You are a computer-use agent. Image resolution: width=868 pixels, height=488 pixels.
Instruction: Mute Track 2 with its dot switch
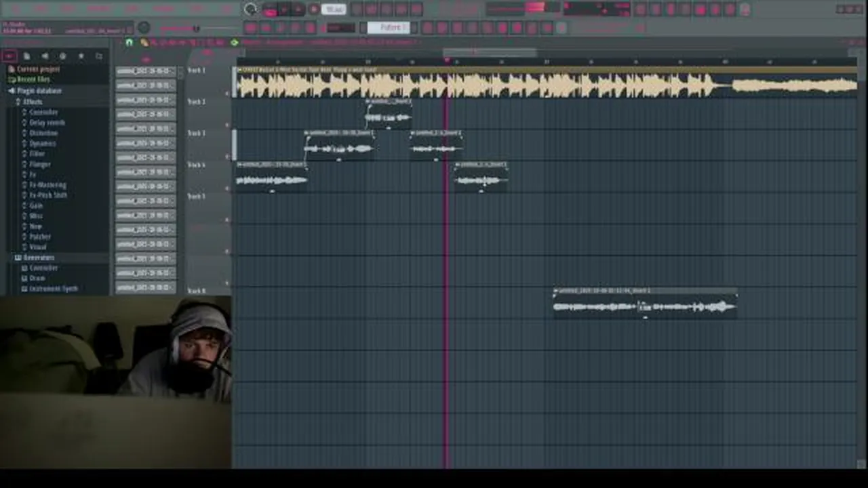[227, 125]
